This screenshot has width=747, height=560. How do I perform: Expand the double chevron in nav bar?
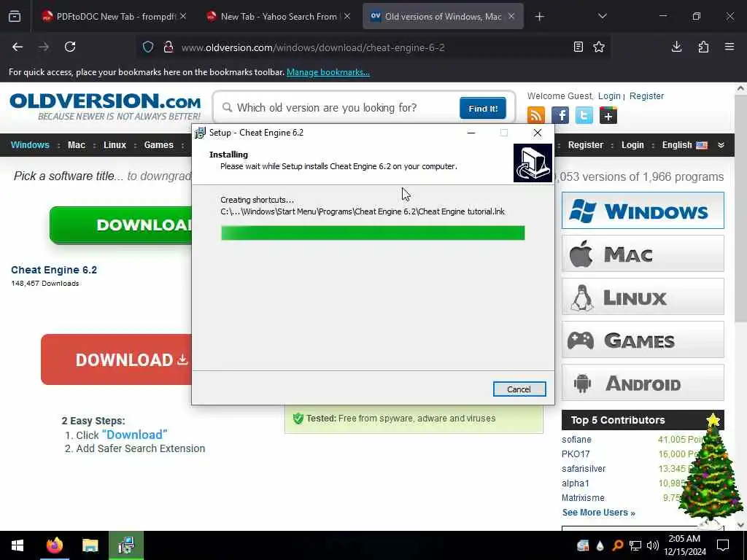(721, 145)
